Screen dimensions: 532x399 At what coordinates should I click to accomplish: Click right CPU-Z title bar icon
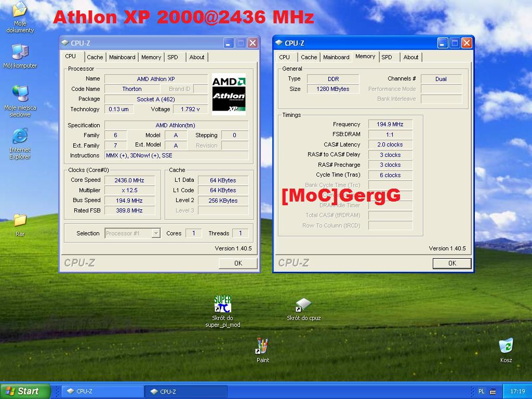point(279,43)
